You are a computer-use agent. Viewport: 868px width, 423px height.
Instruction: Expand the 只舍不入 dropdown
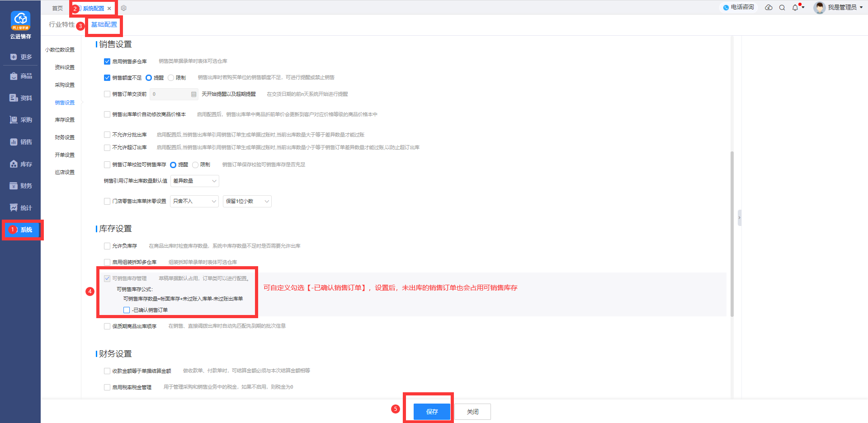click(195, 202)
